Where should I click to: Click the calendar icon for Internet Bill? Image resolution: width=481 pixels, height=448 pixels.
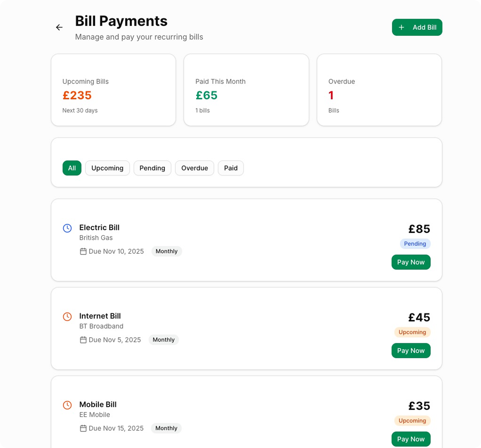83,340
